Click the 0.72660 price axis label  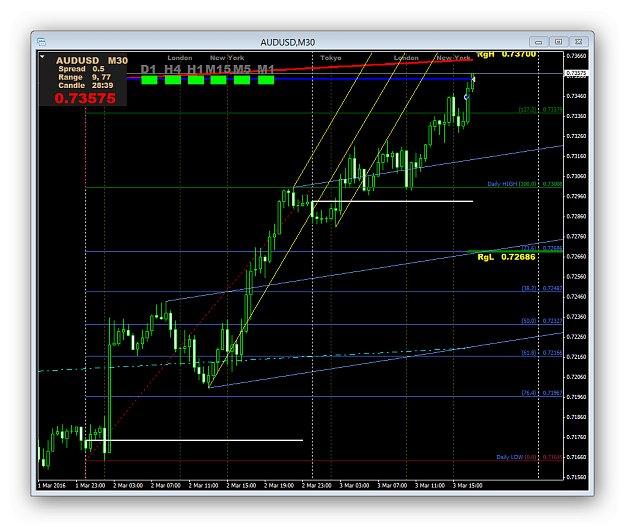[576, 257]
